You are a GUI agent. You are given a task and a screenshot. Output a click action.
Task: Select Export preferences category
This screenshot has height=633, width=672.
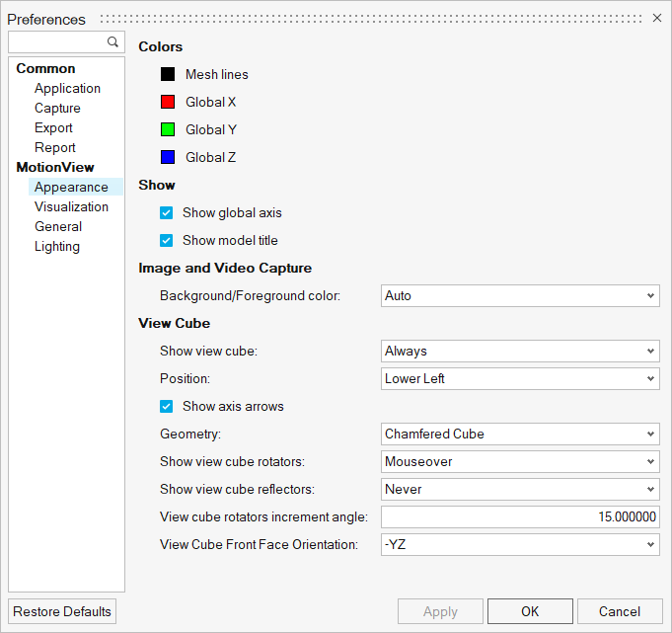pyautogui.click(x=53, y=127)
